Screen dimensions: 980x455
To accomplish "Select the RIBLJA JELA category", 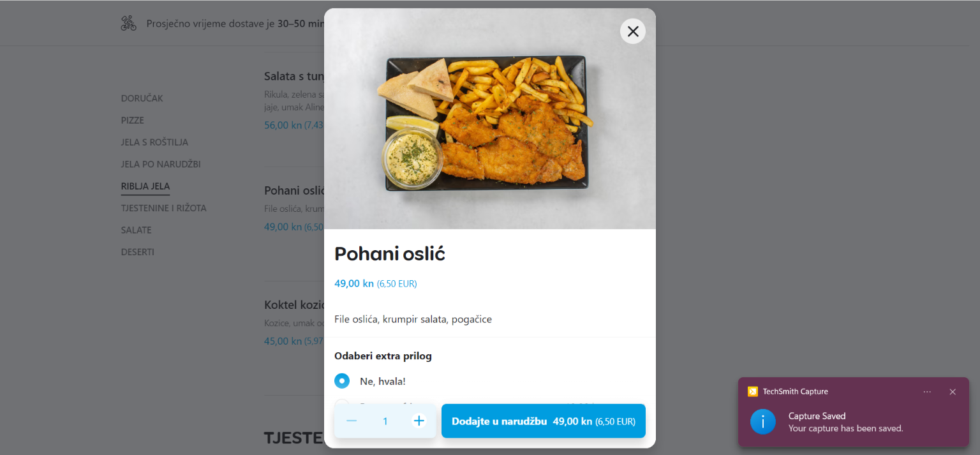I will (145, 186).
